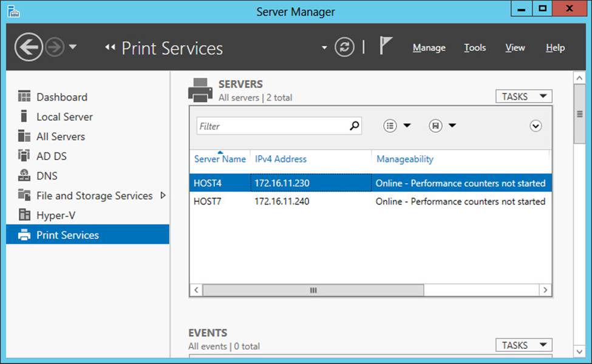Open the notifications flag icon

pyautogui.click(x=386, y=45)
